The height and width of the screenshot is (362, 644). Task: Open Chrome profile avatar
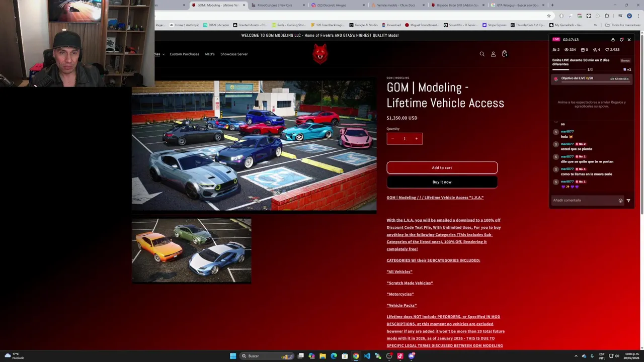[x=629, y=16]
